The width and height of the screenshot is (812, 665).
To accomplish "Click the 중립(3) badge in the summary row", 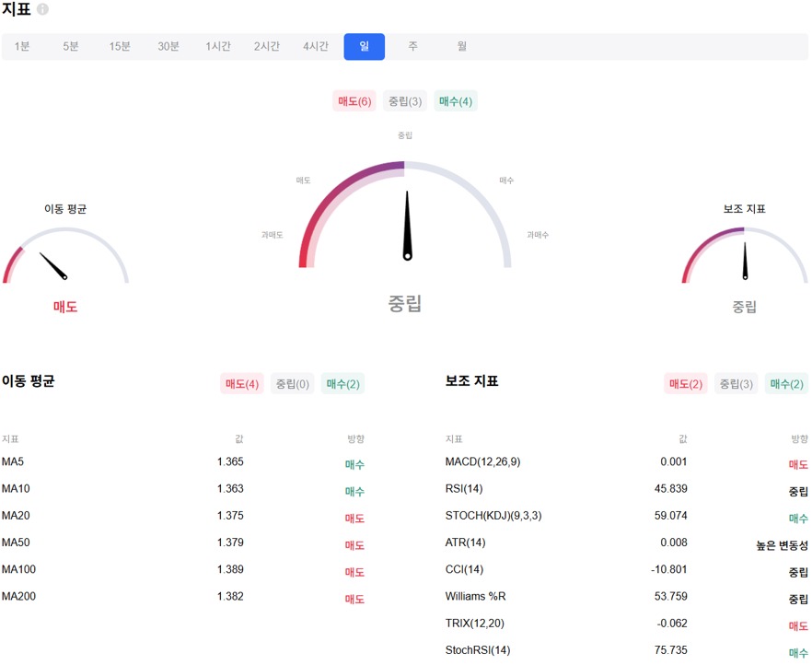I will tap(405, 101).
